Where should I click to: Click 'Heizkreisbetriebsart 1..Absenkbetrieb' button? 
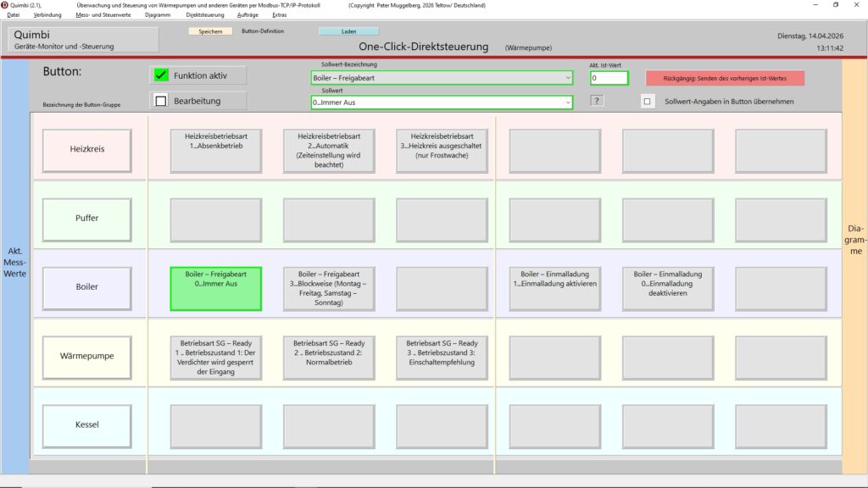(x=215, y=151)
